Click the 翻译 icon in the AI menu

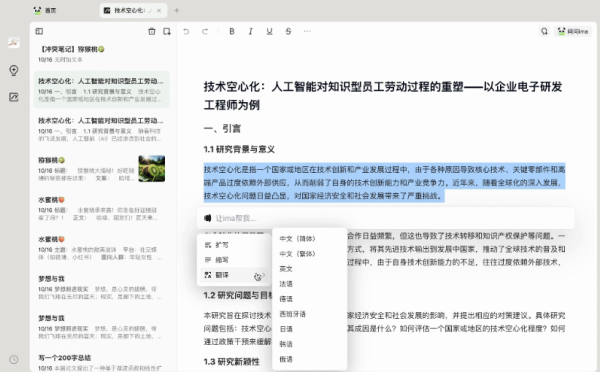tap(208, 275)
